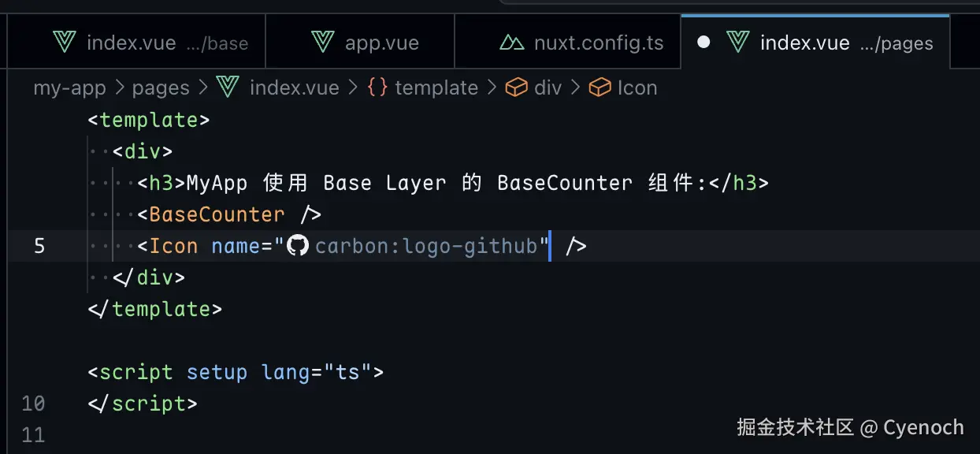Click the Nuxt mountain icon on the nuxt.config.ts tab
This screenshot has width=980, height=454.
(x=512, y=42)
